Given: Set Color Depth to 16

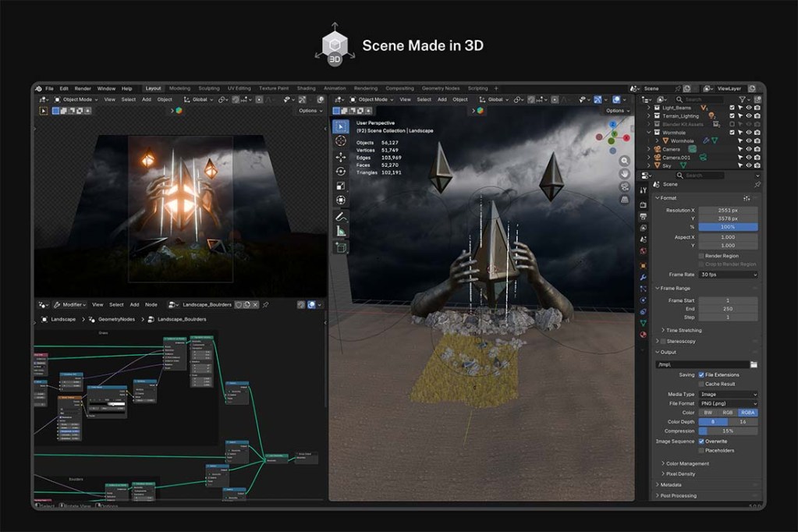Looking at the screenshot, I should [x=743, y=421].
